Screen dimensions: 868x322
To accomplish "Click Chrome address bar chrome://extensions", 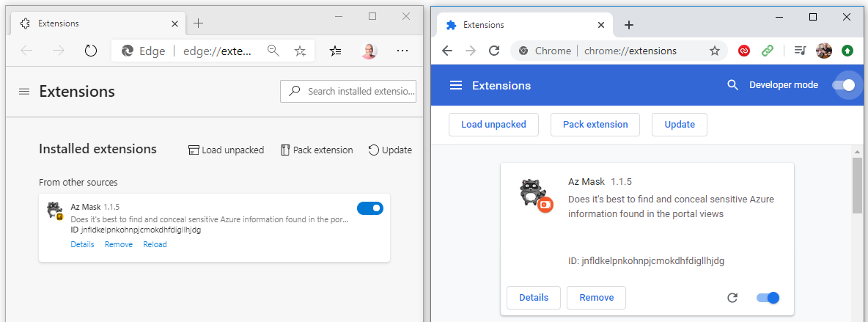I will pyautogui.click(x=630, y=51).
